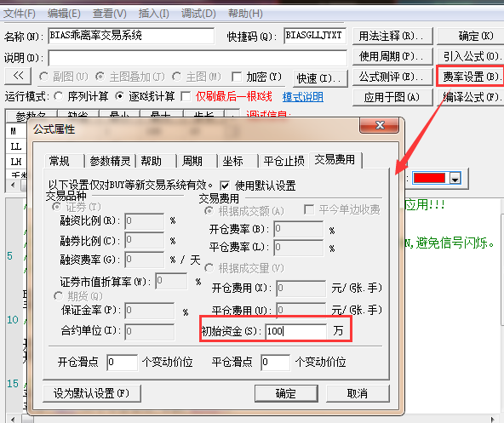
Task: Click the 融券比例(C) field
Action: pyautogui.click(x=145, y=240)
